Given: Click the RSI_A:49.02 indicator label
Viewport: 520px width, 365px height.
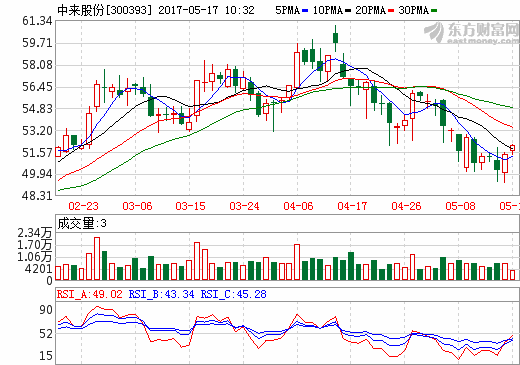Looking at the screenshot, I should (90, 294).
